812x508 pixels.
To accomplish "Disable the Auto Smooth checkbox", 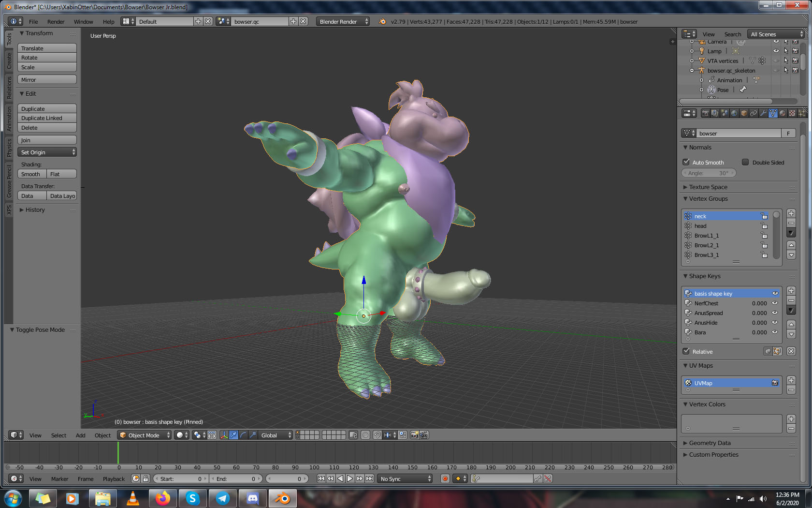I will click(x=686, y=162).
